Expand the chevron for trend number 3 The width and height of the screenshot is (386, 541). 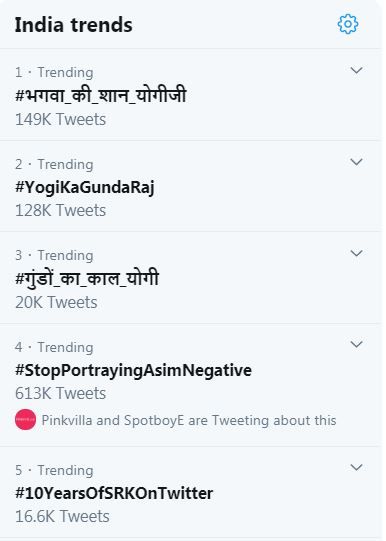pyautogui.click(x=356, y=253)
